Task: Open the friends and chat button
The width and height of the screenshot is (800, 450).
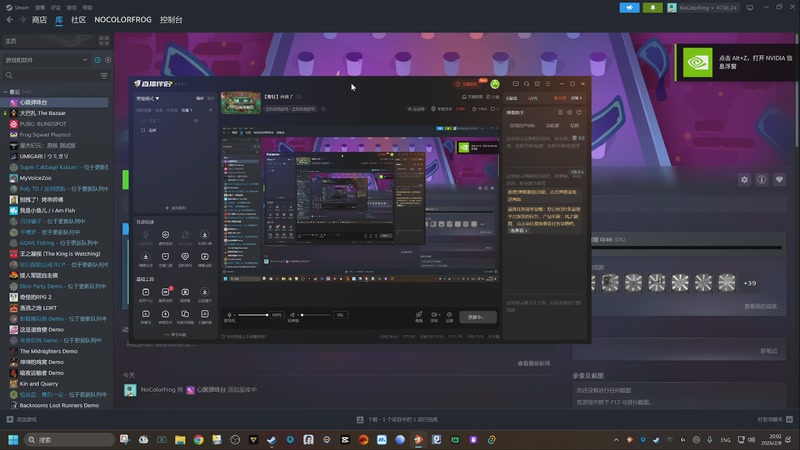Action: 774,419
